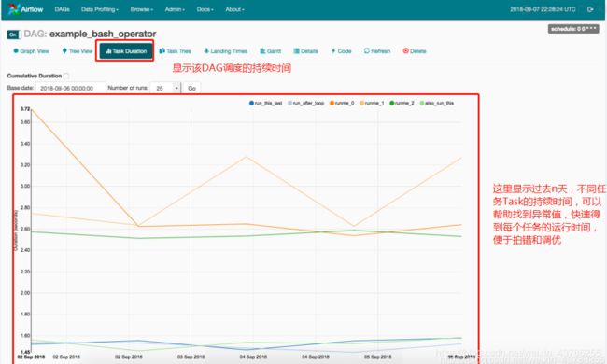The height and width of the screenshot is (364, 607).
Task: Open Number of runs dropdown
Action: (165, 88)
